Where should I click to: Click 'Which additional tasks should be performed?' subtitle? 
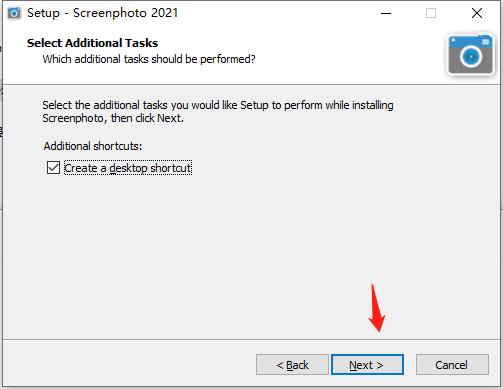pos(149,59)
